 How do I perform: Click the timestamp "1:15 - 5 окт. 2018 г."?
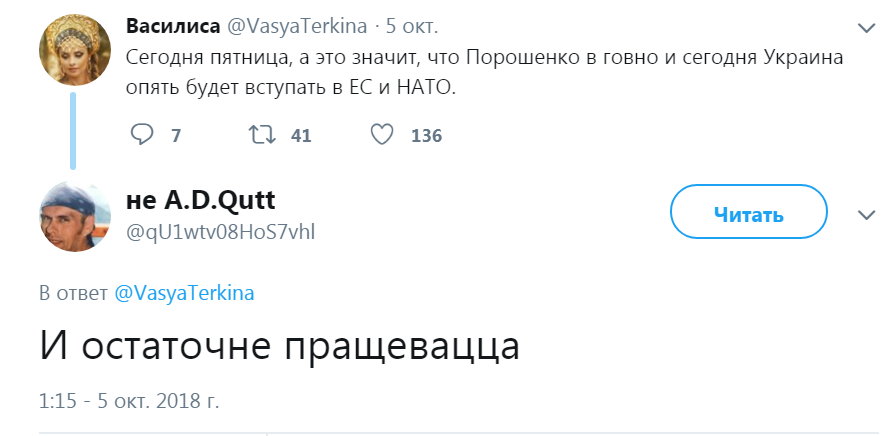[129, 401]
